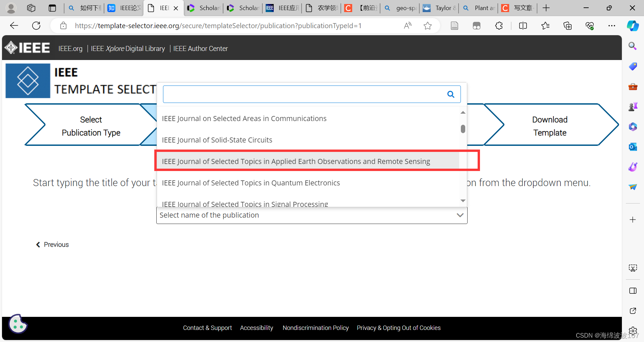The width and height of the screenshot is (644, 342).
Task: Select IEEE Journal of Solid-State Circuits
Action: (308, 140)
